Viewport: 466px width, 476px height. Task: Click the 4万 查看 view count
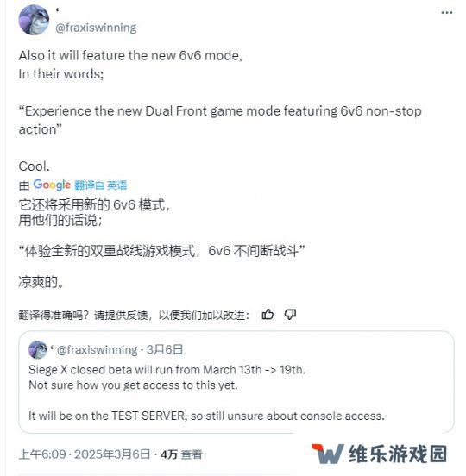tap(181, 454)
